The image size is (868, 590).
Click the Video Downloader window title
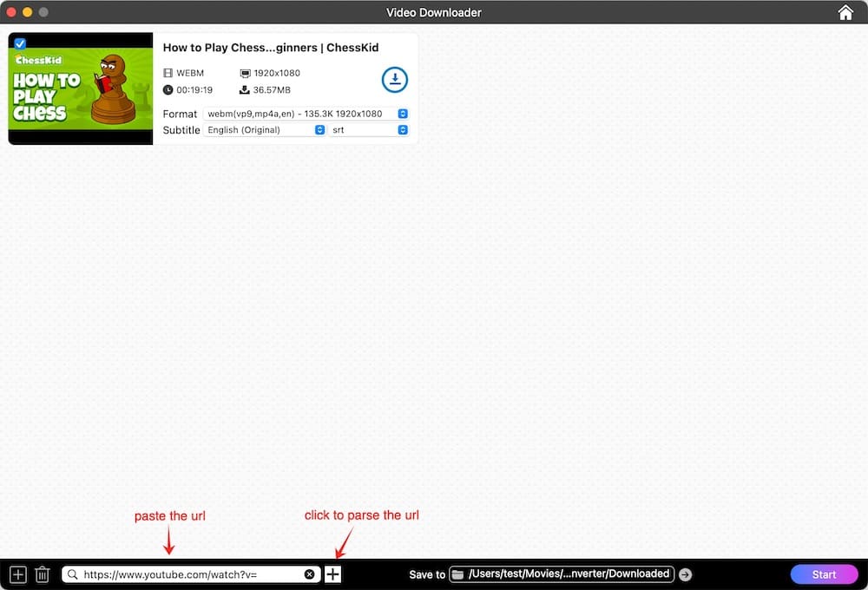click(x=434, y=12)
